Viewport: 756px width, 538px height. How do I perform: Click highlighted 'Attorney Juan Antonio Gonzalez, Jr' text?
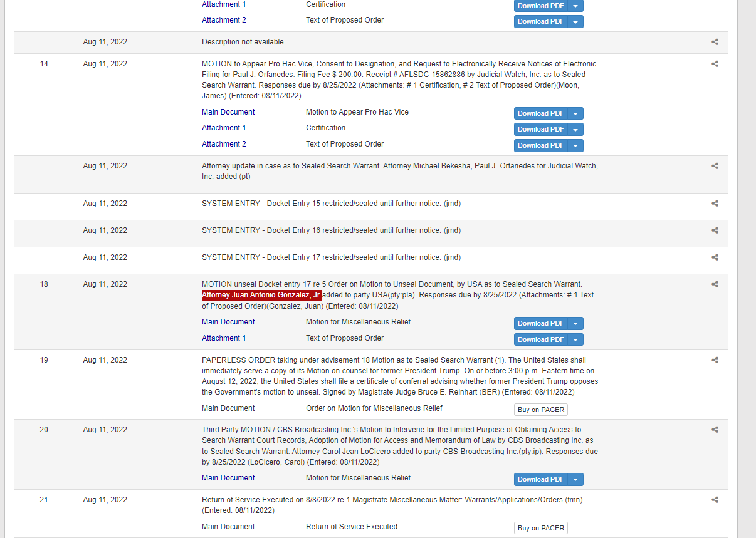[261, 295]
